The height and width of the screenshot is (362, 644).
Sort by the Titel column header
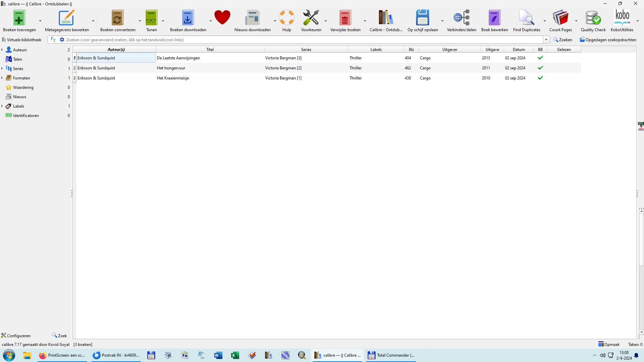pos(210,49)
